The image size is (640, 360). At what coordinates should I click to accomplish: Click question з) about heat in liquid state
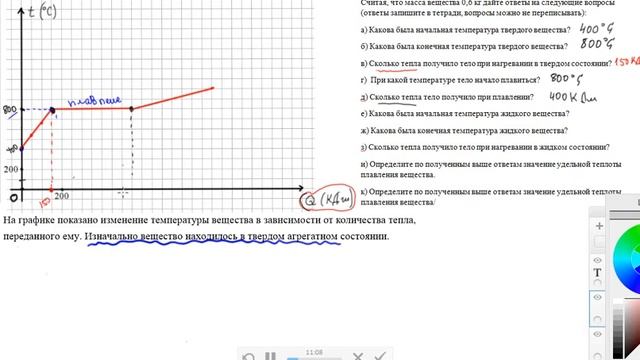point(485,147)
